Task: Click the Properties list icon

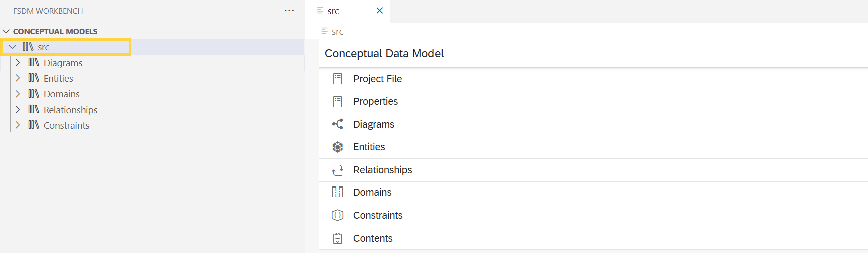Action: pos(338,102)
